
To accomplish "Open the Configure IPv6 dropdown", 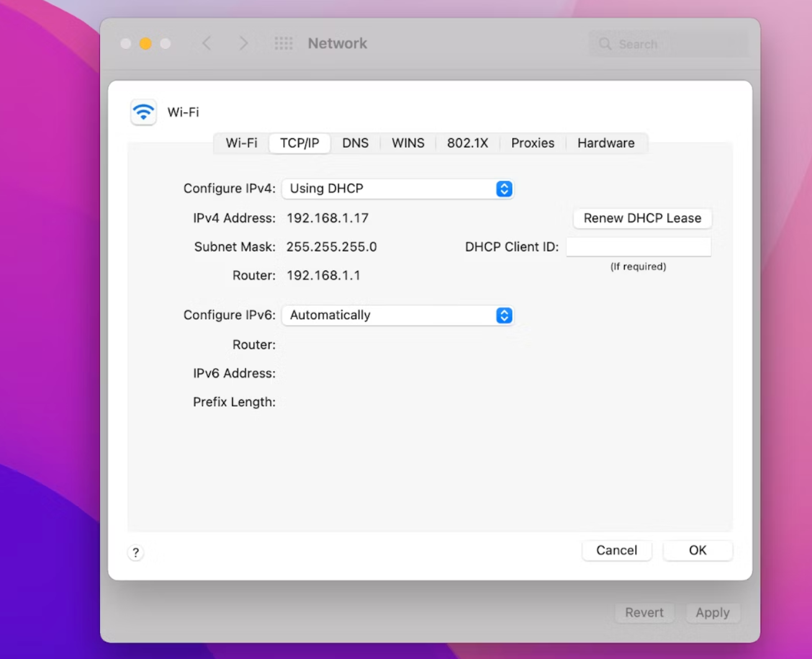I will (398, 315).
